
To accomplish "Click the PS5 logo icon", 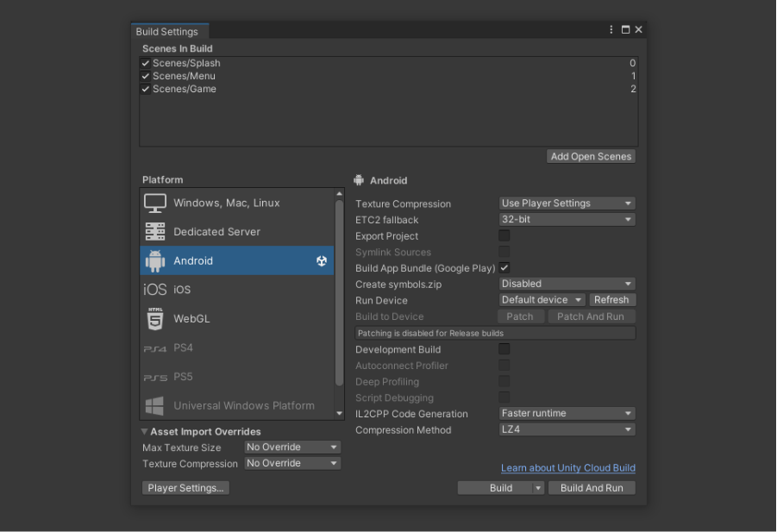I will coord(155,378).
